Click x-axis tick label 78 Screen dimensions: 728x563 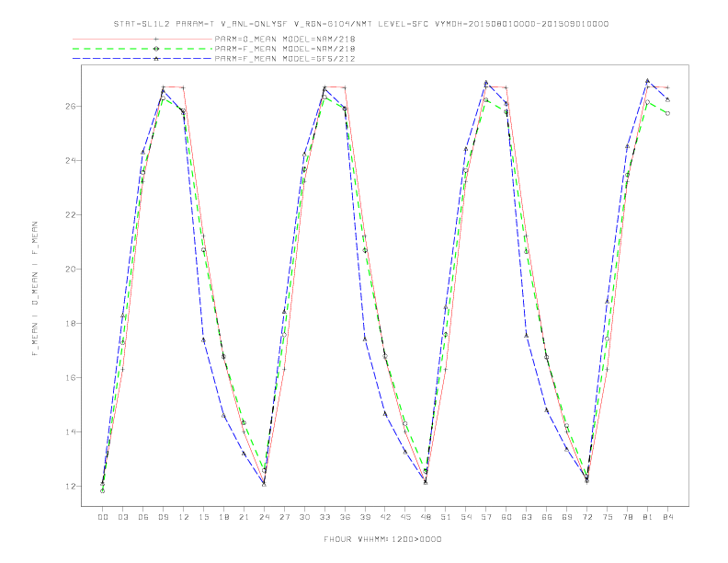click(628, 517)
